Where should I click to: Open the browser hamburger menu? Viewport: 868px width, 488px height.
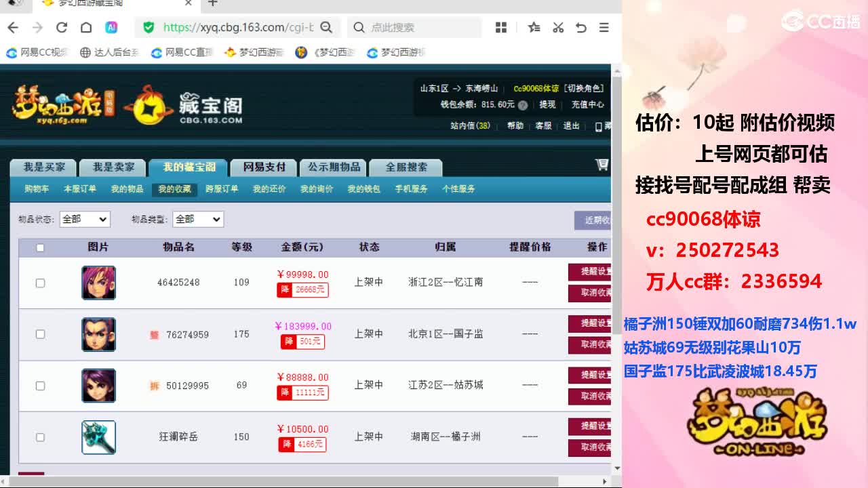coord(604,27)
